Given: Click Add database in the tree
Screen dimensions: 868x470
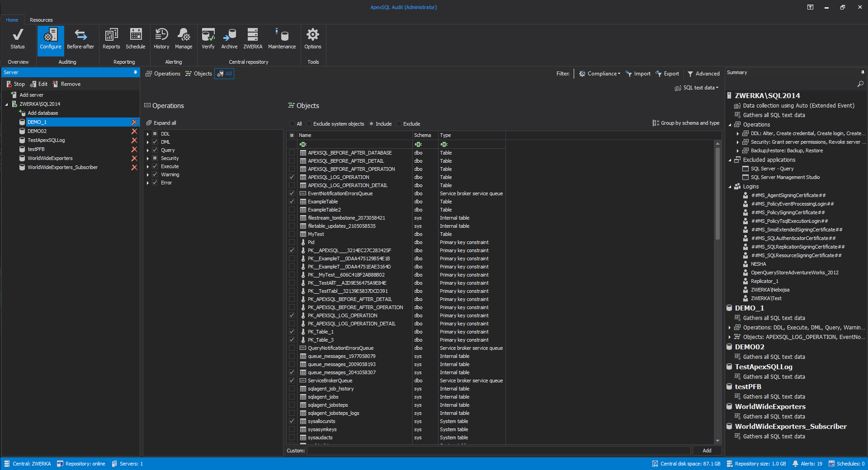Looking at the screenshot, I should pos(38,113).
